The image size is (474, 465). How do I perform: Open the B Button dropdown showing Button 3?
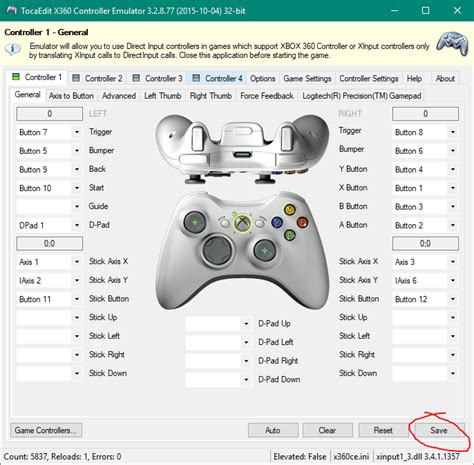425,207
